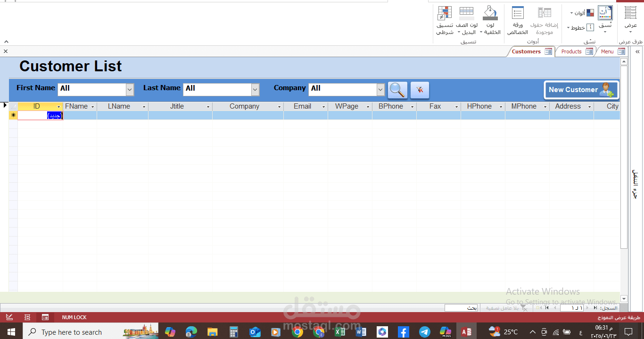This screenshot has width=644, height=339.
Task: Click the record search box (بحث)
Action: (462, 308)
